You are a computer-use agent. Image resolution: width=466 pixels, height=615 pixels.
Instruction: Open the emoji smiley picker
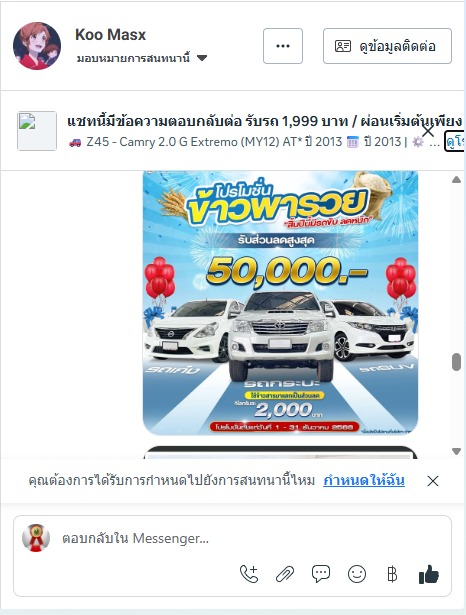click(x=357, y=574)
